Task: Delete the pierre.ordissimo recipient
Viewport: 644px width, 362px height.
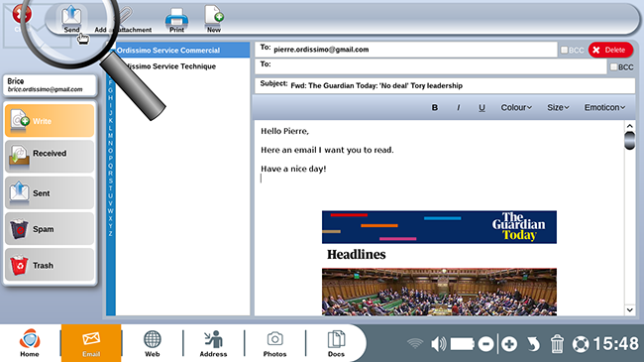Action: coord(610,50)
